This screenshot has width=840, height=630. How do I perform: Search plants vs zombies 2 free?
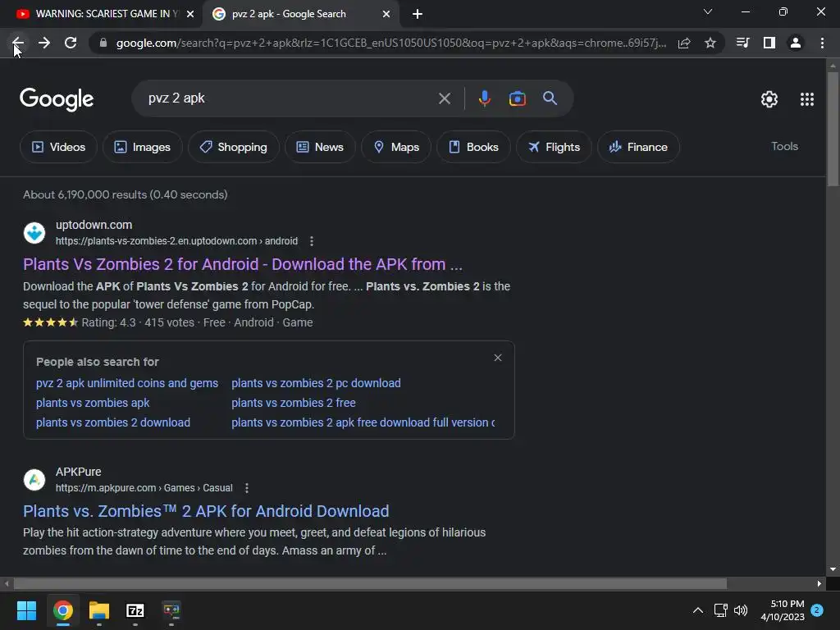(294, 403)
